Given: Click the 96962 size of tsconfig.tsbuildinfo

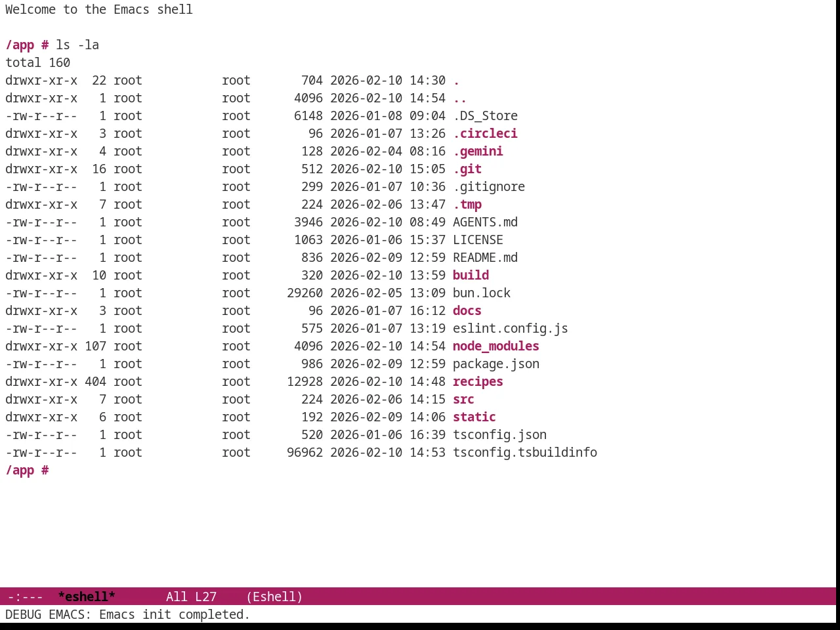Looking at the screenshot, I should tap(304, 452).
